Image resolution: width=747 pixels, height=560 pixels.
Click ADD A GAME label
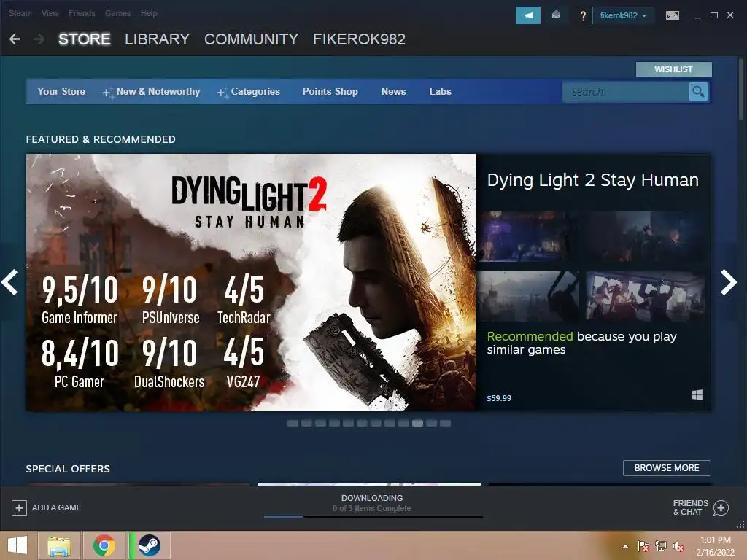[57, 507]
